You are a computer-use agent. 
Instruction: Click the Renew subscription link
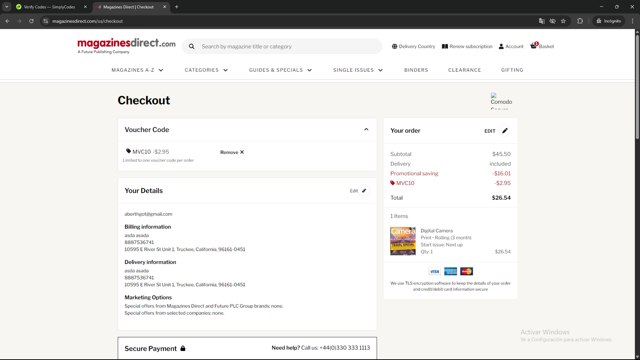point(467,47)
